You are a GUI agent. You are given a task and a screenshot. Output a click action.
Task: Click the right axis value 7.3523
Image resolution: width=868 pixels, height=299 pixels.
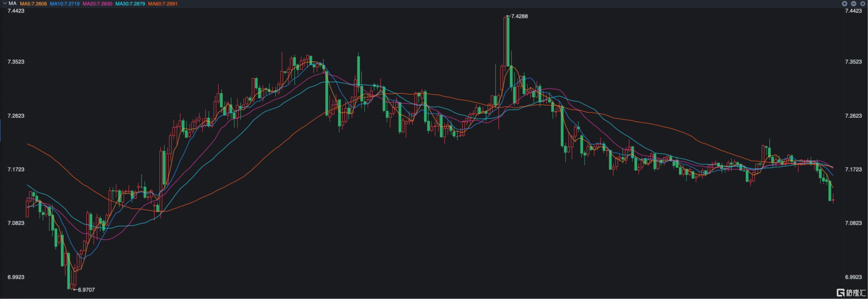(853, 62)
